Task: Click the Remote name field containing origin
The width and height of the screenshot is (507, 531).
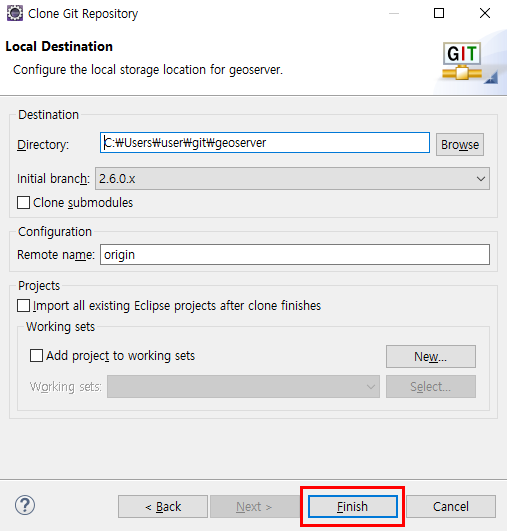Action: [295, 255]
